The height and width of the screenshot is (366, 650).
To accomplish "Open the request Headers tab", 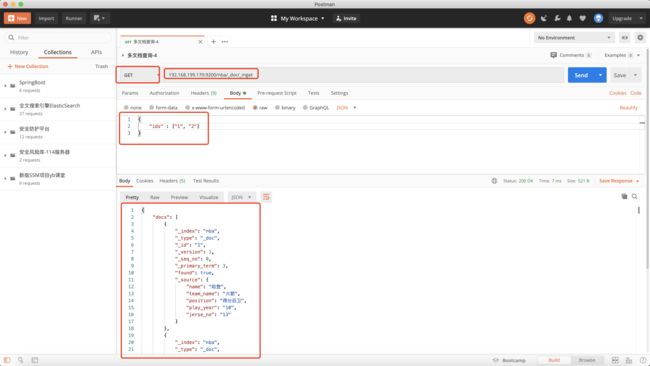I will coord(203,93).
